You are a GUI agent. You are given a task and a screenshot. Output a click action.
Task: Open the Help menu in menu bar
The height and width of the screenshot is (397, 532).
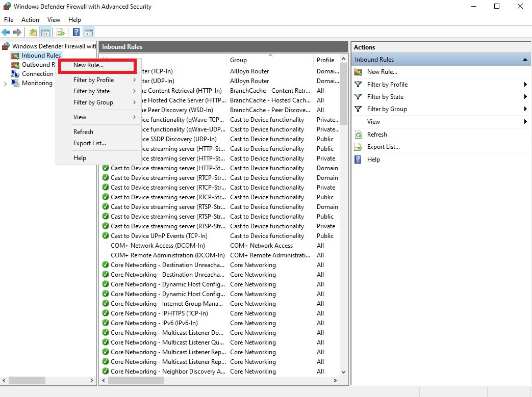[74, 20]
